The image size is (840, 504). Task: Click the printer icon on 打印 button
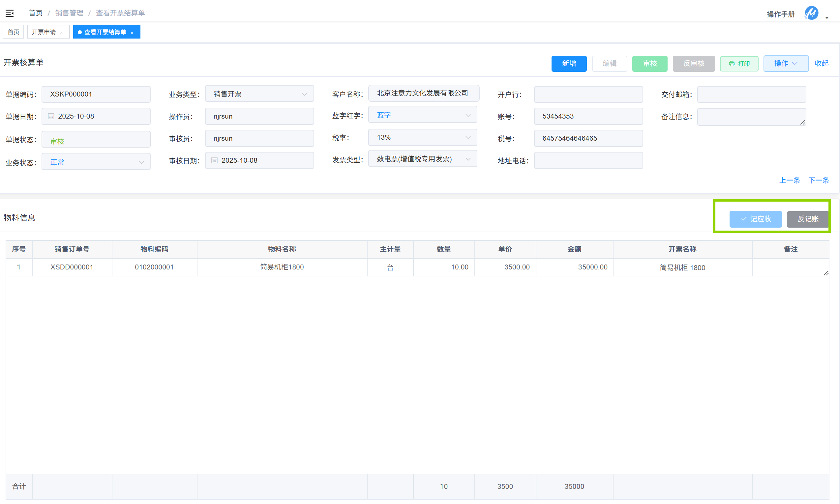click(732, 64)
